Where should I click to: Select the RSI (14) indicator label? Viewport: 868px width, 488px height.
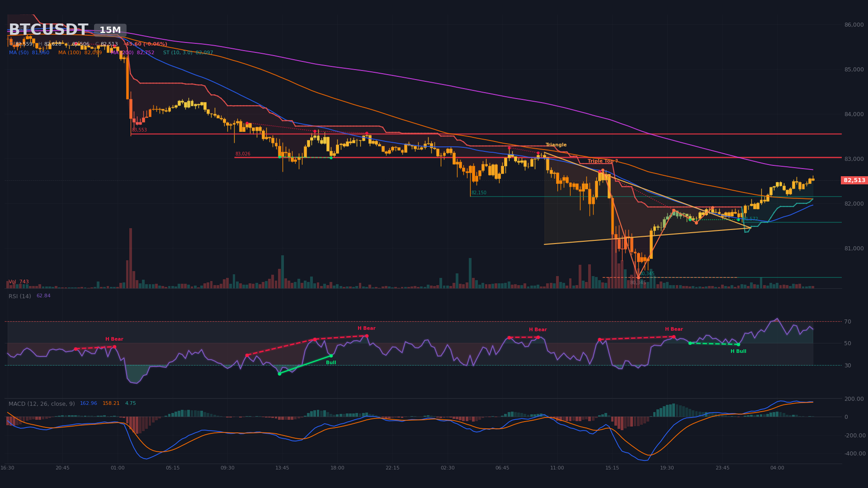[x=20, y=296]
